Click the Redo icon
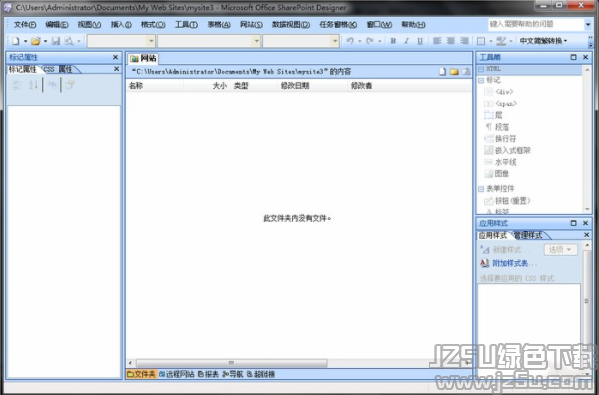This screenshot has width=599, height=395. 369,41
